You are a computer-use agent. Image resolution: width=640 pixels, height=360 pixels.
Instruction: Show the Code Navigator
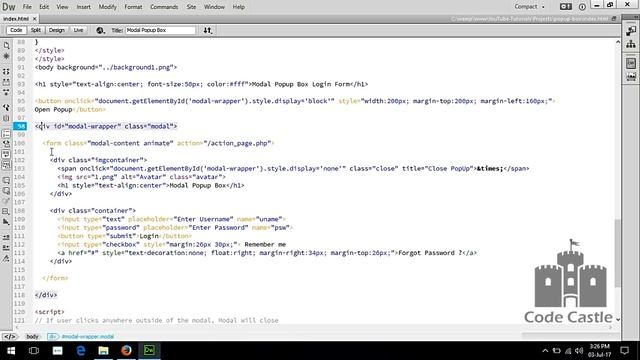[x=6, y=56]
